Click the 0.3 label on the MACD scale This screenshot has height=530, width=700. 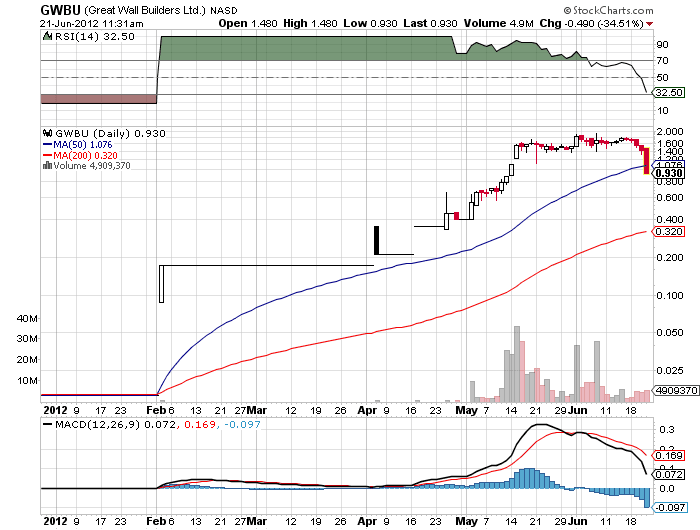coord(667,430)
